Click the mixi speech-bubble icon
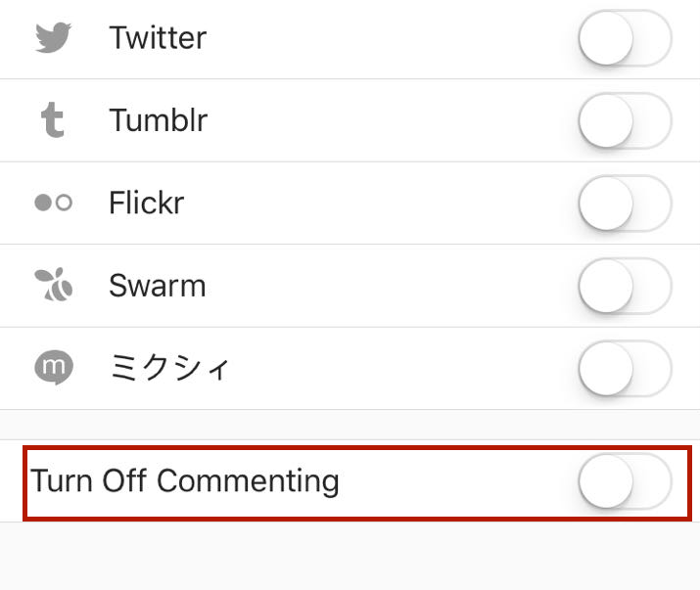Viewport: 700px width, 590px height. [x=53, y=368]
